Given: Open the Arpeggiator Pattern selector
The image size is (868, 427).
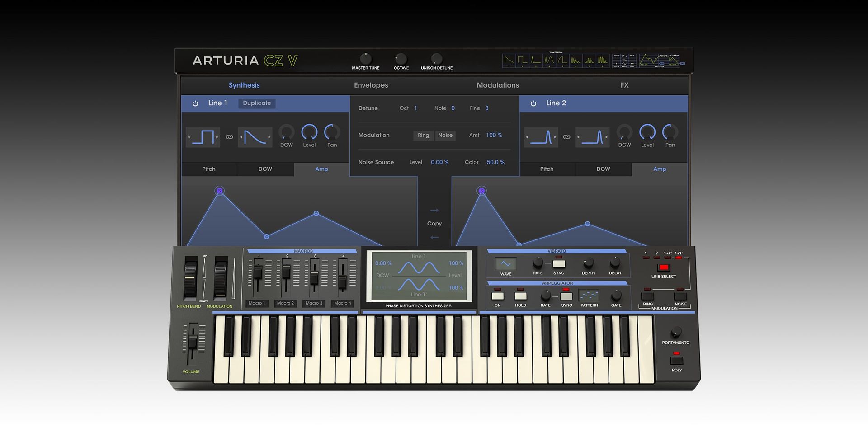Looking at the screenshot, I should (x=589, y=296).
